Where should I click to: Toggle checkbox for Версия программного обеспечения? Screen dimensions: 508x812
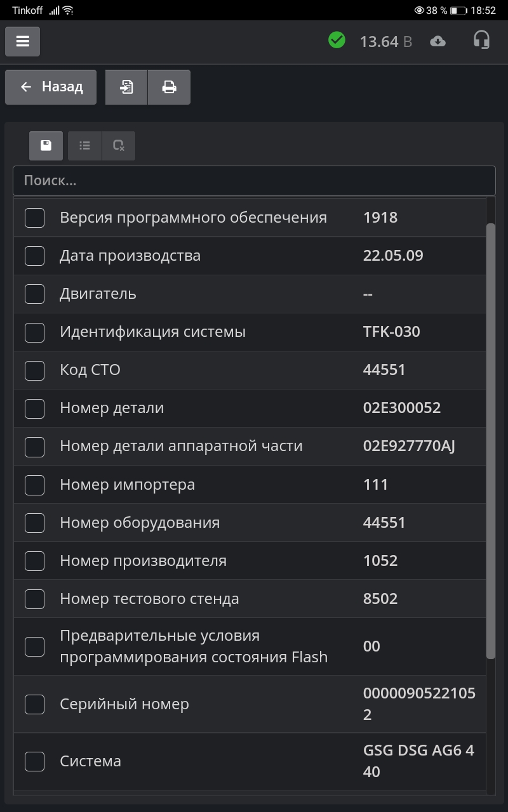pos(34,218)
